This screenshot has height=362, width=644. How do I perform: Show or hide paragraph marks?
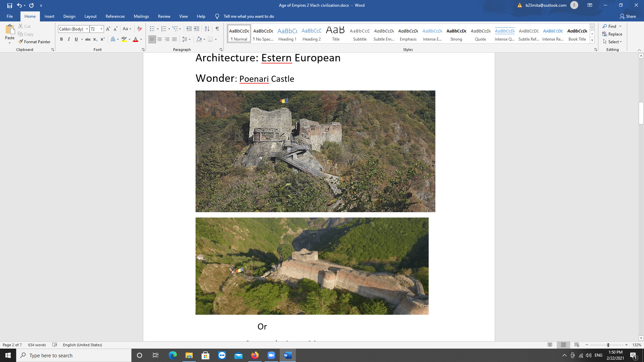(x=217, y=29)
